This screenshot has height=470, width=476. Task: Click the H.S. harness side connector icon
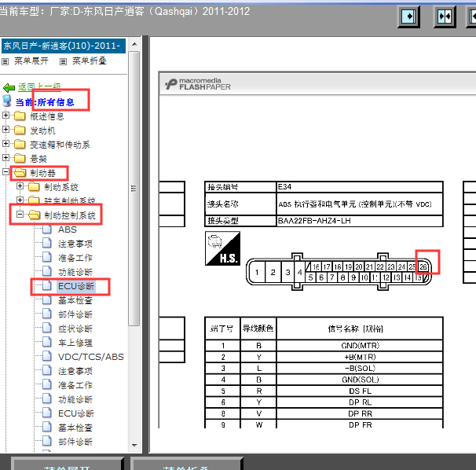223,248
